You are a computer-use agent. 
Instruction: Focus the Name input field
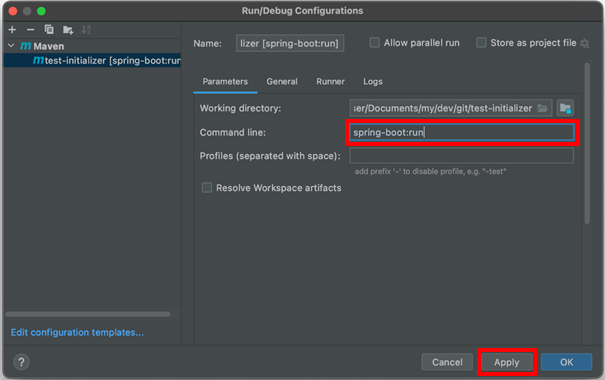pyautogui.click(x=290, y=43)
